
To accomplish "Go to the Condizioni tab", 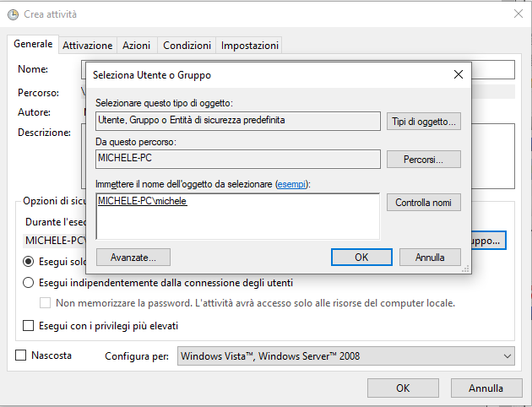I will 187,46.
